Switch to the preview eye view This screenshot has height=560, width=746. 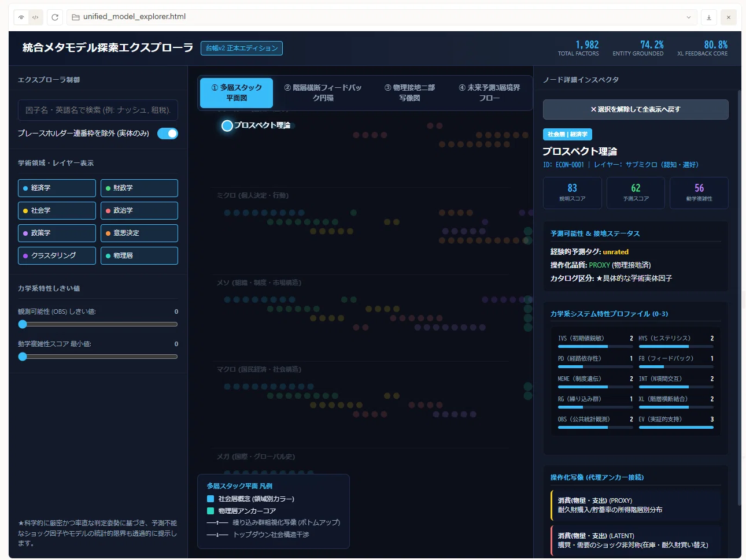(x=21, y=17)
